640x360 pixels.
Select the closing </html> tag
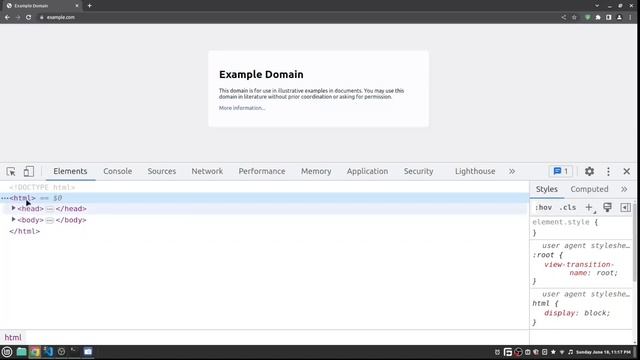24,231
